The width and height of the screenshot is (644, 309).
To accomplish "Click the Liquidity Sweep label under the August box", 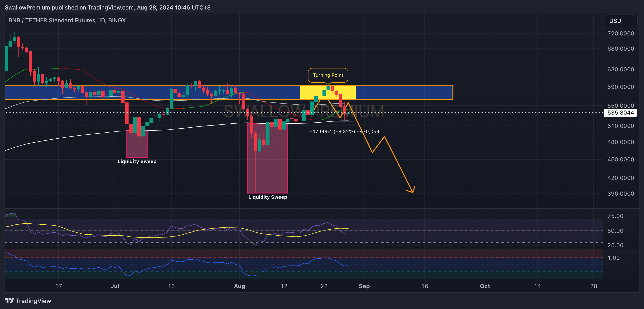I will pyautogui.click(x=268, y=197).
